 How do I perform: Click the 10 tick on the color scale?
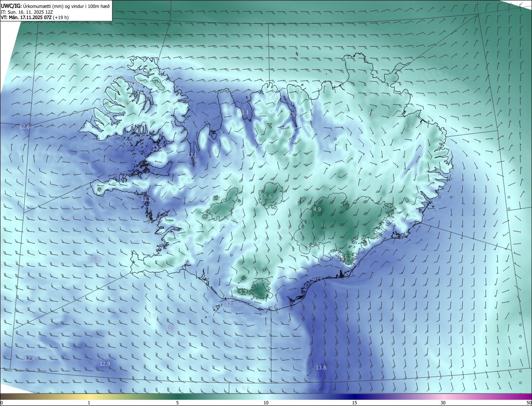click(x=266, y=403)
